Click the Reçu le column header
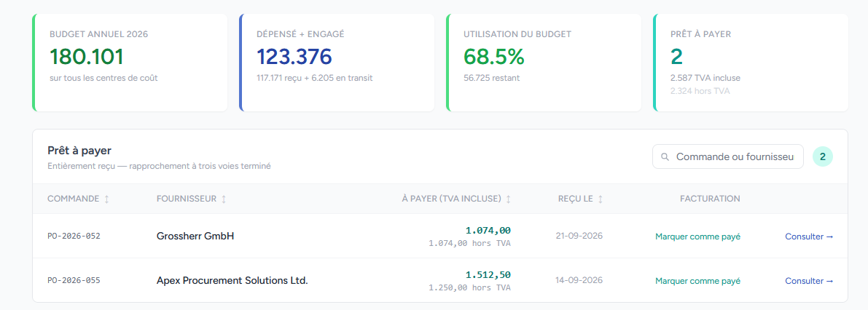The width and height of the screenshot is (868, 310). pos(576,199)
